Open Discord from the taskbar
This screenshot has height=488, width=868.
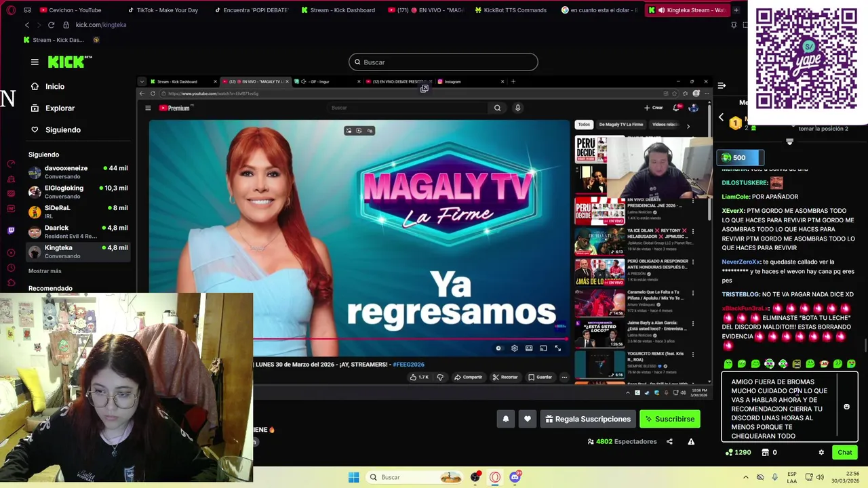(x=515, y=477)
